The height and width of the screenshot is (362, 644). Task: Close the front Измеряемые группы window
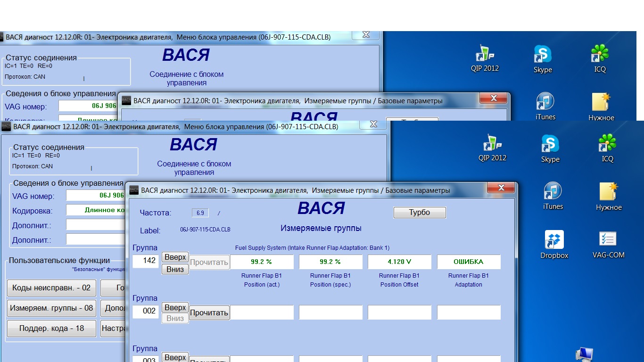(500, 188)
